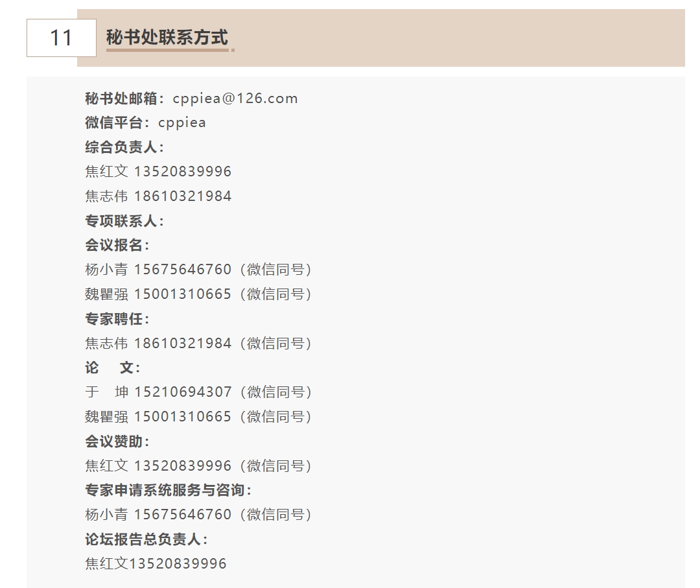Click 焦红文's phone number under 综合负责人
Image resolution: width=700 pixels, height=588 pixels.
click(x=183, y=172)
